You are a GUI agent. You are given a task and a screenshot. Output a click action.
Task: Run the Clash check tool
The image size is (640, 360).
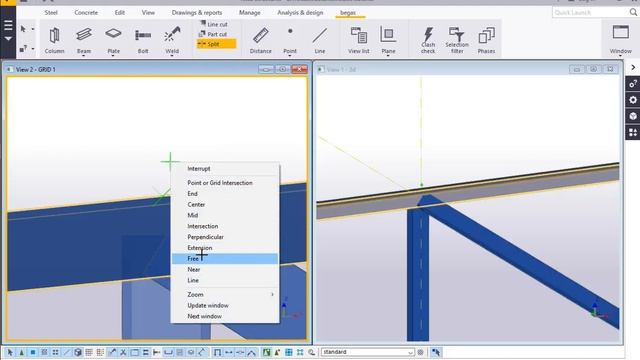point(428,40)
